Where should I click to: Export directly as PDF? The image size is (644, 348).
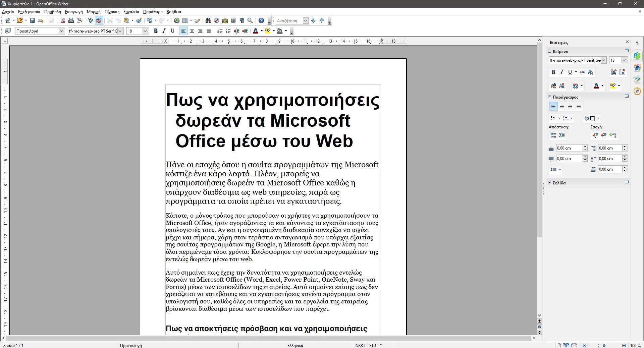coord(63,21)
